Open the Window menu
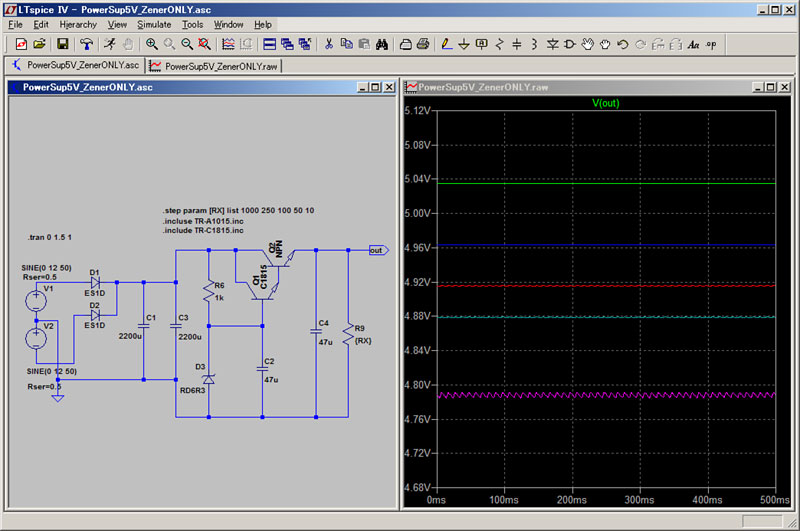This screenshot has width=800, height=531. point(229,24)
